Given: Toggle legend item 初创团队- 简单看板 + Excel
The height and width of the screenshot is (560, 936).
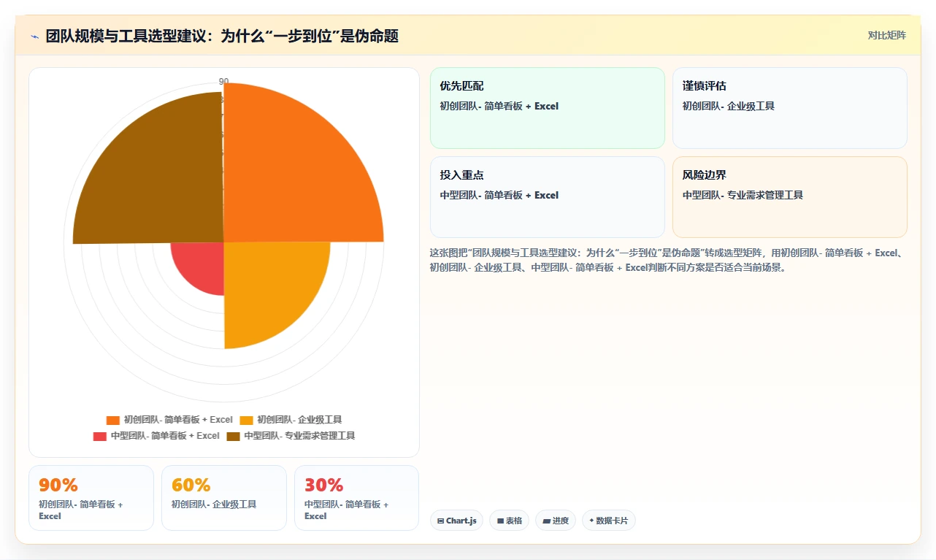Looking at the screenshot, I should tap(169, 420).
